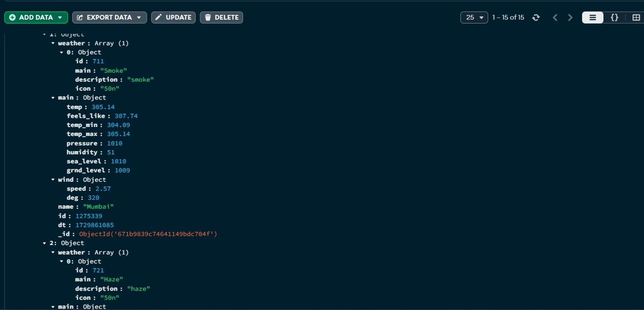Screen dimensions: 644x310
Task: Select the "Haze" main value
Action: (x=112, y=279)
